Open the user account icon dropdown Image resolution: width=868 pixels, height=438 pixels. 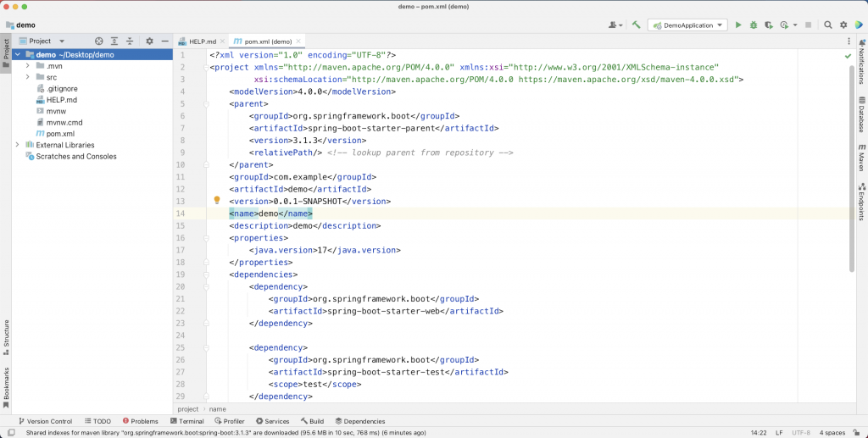[615, 25]
